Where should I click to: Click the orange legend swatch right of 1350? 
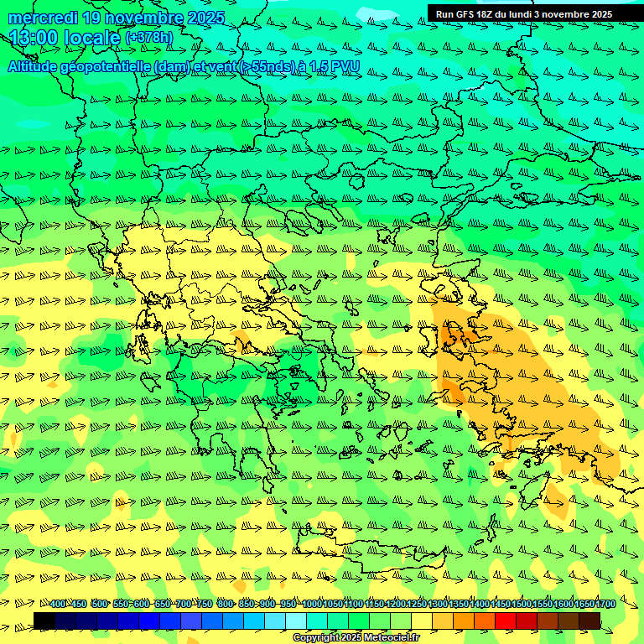tap(464, 621)
